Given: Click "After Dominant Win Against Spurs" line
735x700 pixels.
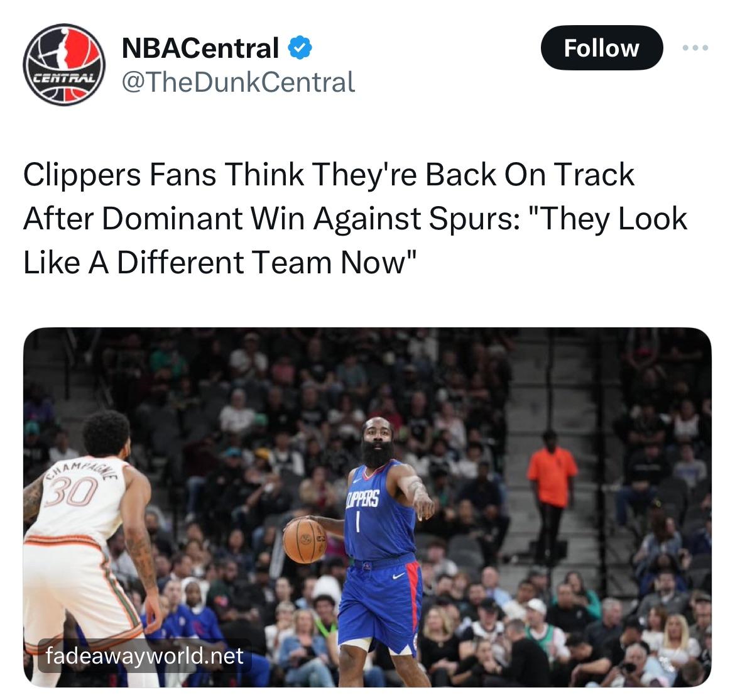Looking at the screenshot, I should (271, 219).
